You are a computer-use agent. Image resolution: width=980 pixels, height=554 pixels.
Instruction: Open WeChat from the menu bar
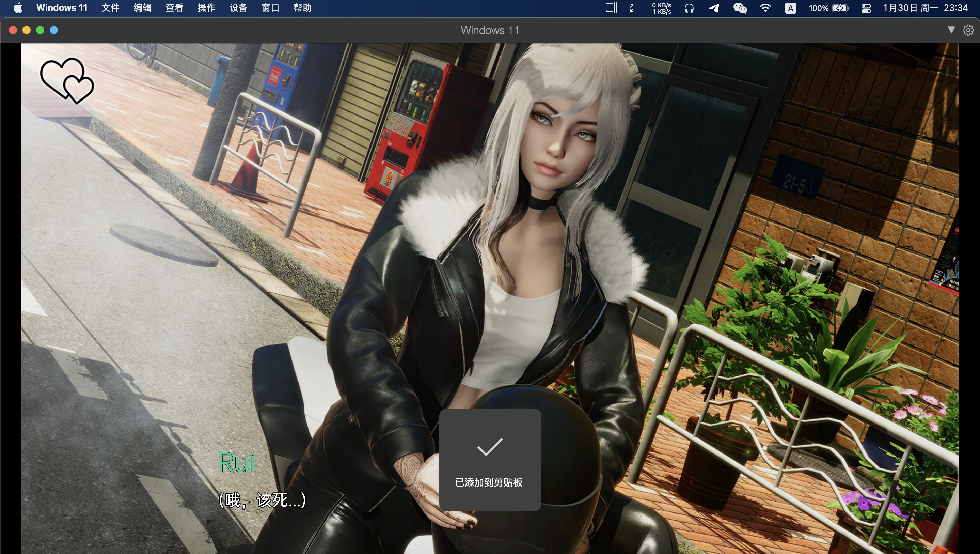pyautogui.click(x=740, y=8)
